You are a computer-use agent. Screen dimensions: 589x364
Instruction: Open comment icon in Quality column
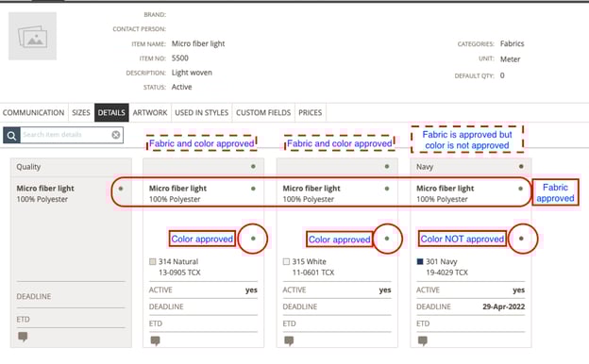[23, 337]
